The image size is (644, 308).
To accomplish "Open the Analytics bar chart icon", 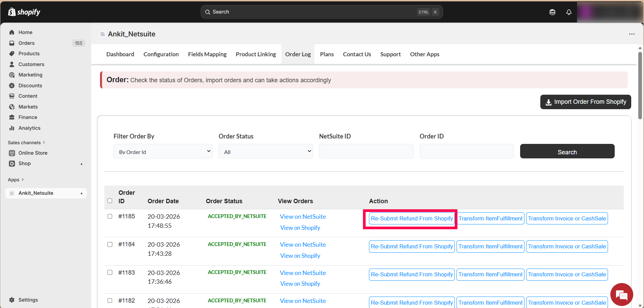I will pyautogui.click(x=12, y=128).
